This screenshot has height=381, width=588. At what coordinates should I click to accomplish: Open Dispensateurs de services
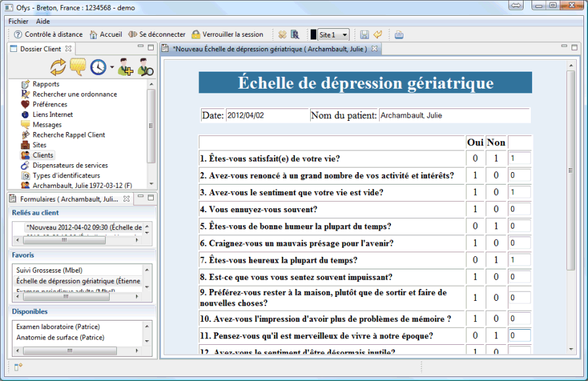(70, 165)
